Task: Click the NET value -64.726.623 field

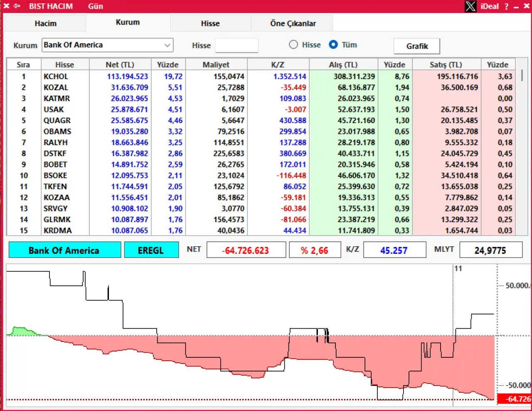Action: [246, 250]
